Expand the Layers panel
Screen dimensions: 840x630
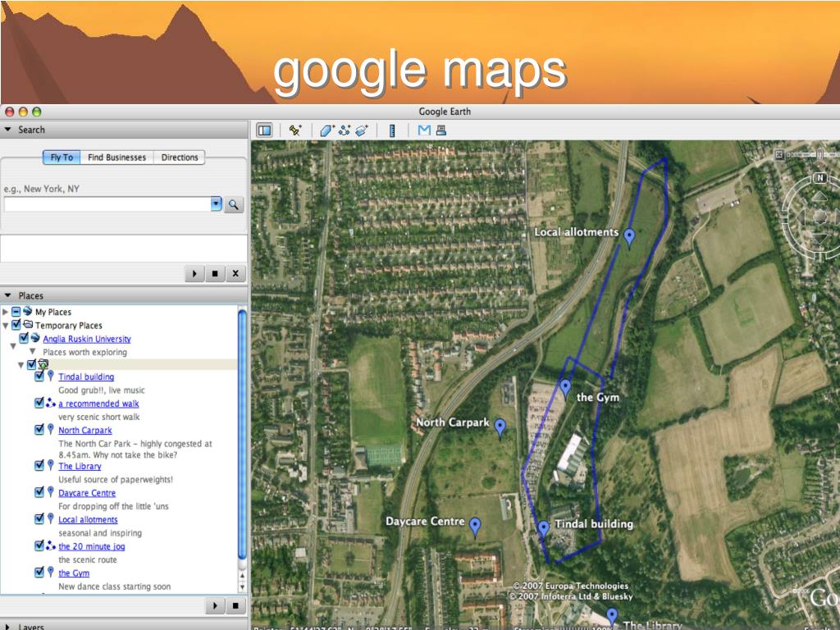coord(7,626)
